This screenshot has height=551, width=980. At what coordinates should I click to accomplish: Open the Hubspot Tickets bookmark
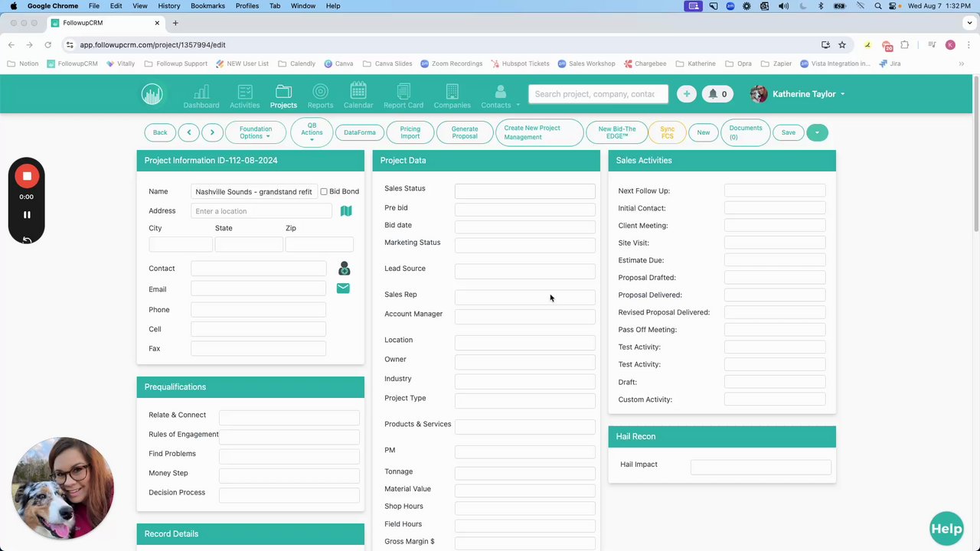pyautogui.click(x=520, y=64)
